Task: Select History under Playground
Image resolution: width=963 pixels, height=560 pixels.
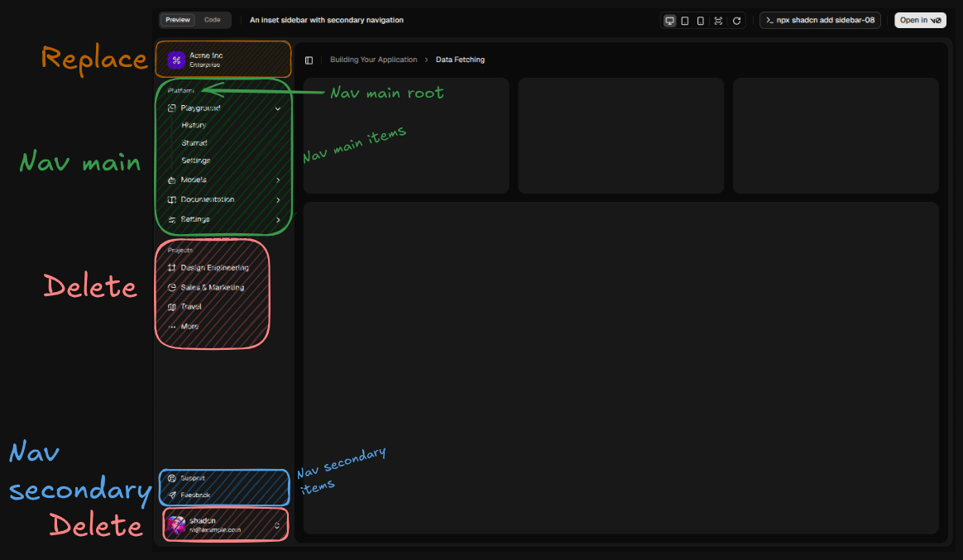Action: click(194, 126)
